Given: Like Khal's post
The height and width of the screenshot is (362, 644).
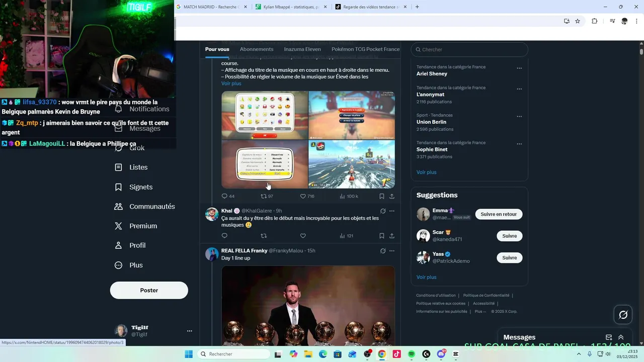Looking at the screenshot, I should coord(303,236).
